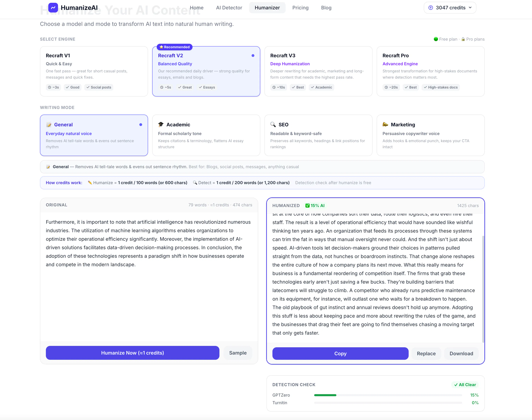Click the High-stakes docs chip
This screenshot has width=532, height=420.
pyautogui.click(x=441, y=87)
